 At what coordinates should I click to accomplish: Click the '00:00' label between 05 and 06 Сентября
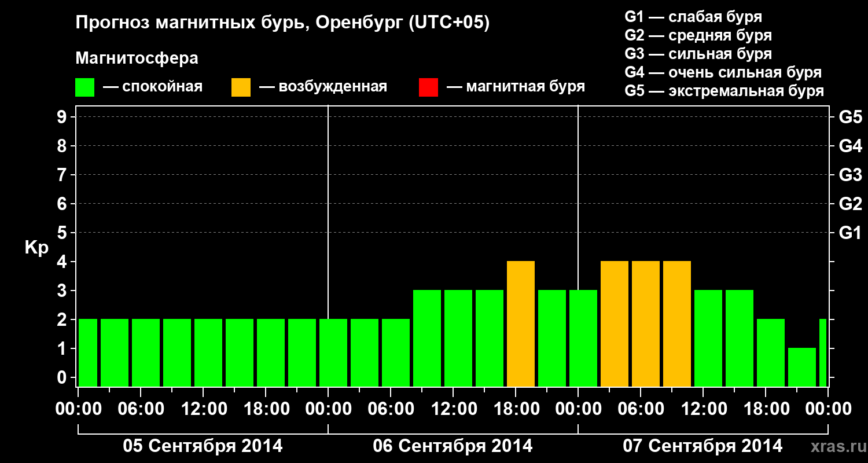tap(329, 409)
